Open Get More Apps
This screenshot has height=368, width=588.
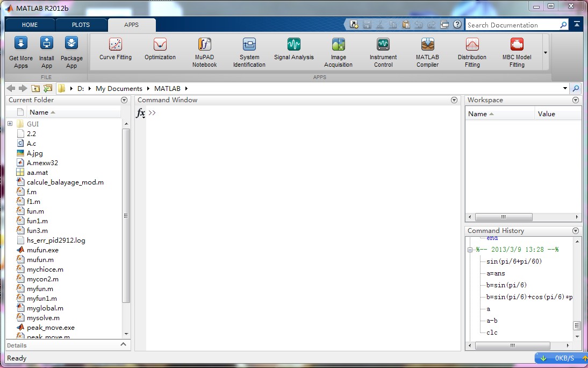tap(21, 52)
